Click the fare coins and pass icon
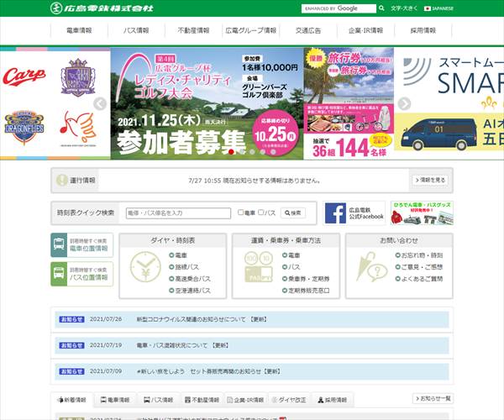The image size is (504, 420). [x=259, y=267]
